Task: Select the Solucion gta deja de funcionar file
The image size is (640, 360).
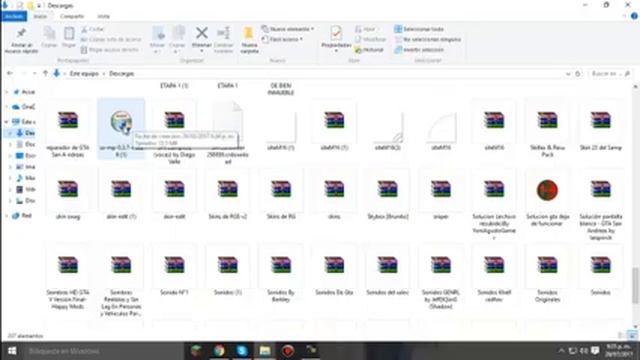Action: (547, 198)
